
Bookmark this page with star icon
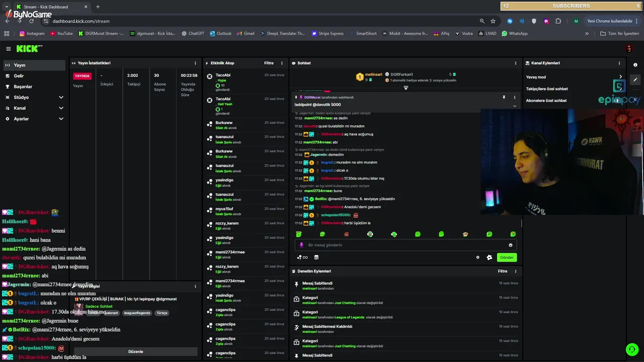point(493,21)
